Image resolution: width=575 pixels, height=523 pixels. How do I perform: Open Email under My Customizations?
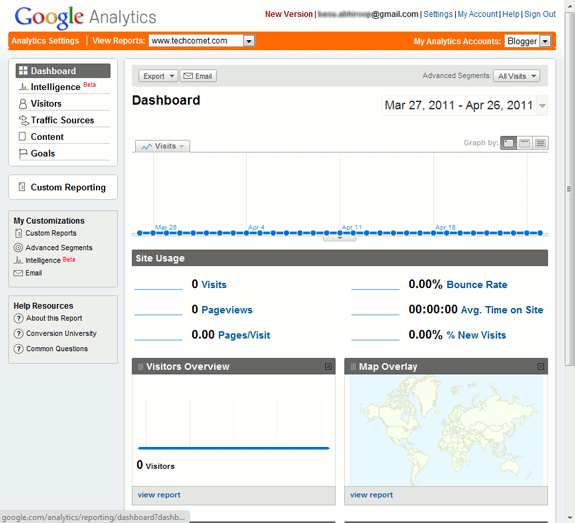tap(33, 273)
